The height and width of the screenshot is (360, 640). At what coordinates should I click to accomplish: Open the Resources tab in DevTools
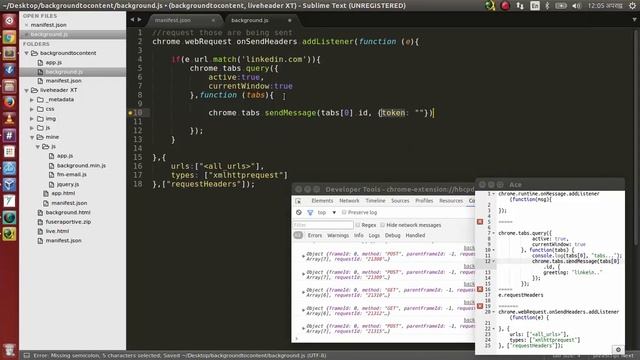point(451,201)
